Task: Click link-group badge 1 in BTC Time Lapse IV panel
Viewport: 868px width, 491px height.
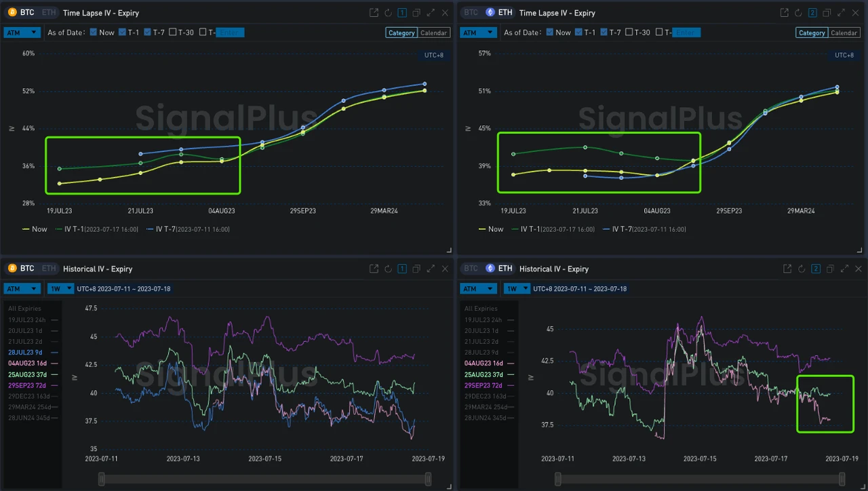Action: tap(402, 13)
